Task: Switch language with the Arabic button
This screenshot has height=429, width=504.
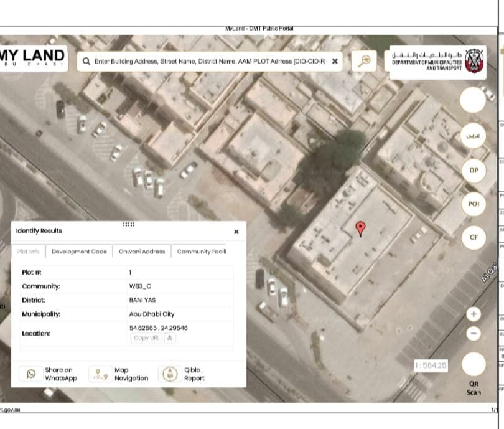Action: click(x=473, y=136)
